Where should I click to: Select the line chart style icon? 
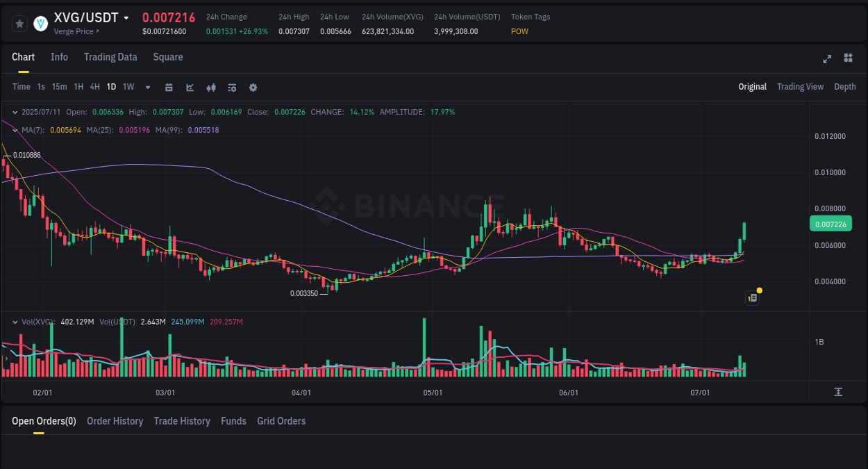click(x=190, y=87)
